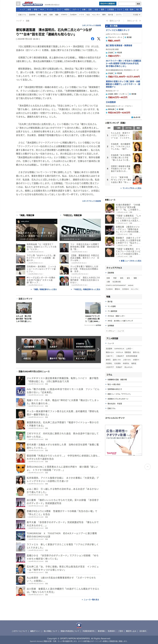This screenshot has height=644, width=158.
Task: Click the 乃木坂46 sub-nav tag
Action: coord(73,15)
